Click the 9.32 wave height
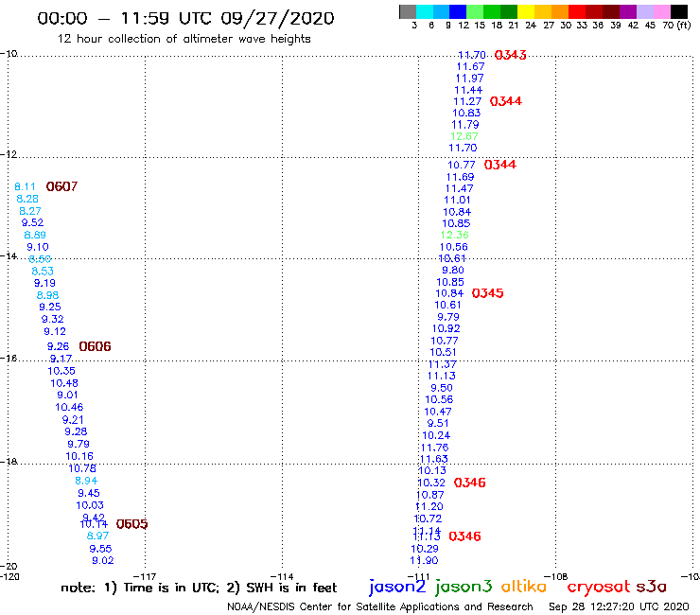Viewport: 700px width, 615px height. coord(53,320)
